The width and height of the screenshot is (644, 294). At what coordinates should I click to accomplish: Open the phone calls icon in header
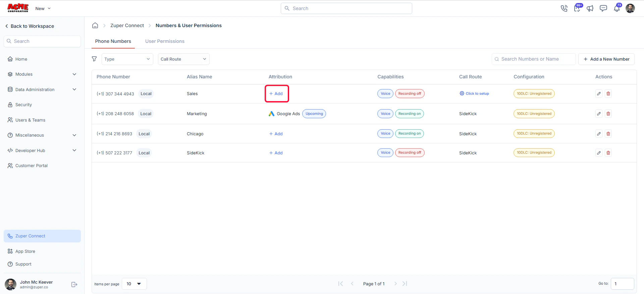point(564,8)
